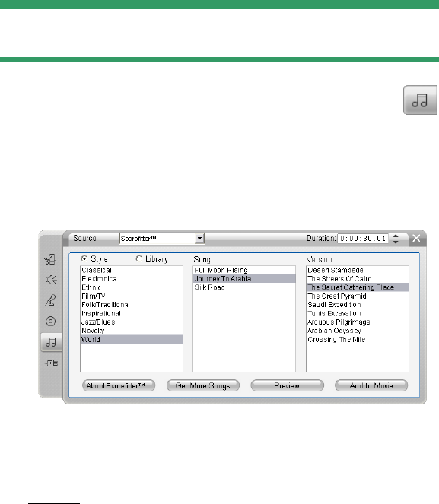Open the CD audio disc tool
439x504 pixels.
[x=50, y=321]
